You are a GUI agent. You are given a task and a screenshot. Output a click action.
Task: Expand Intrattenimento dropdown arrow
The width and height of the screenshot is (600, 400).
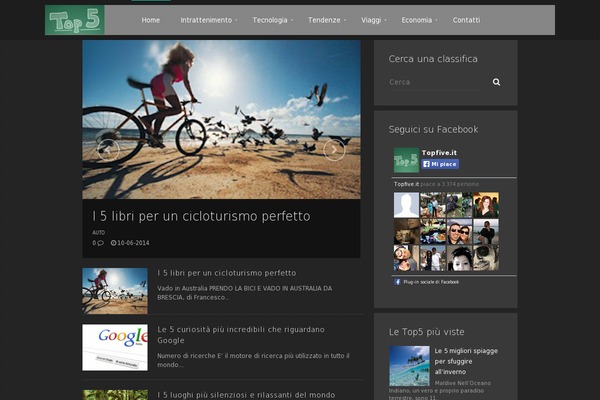click(x=236, y=20)
